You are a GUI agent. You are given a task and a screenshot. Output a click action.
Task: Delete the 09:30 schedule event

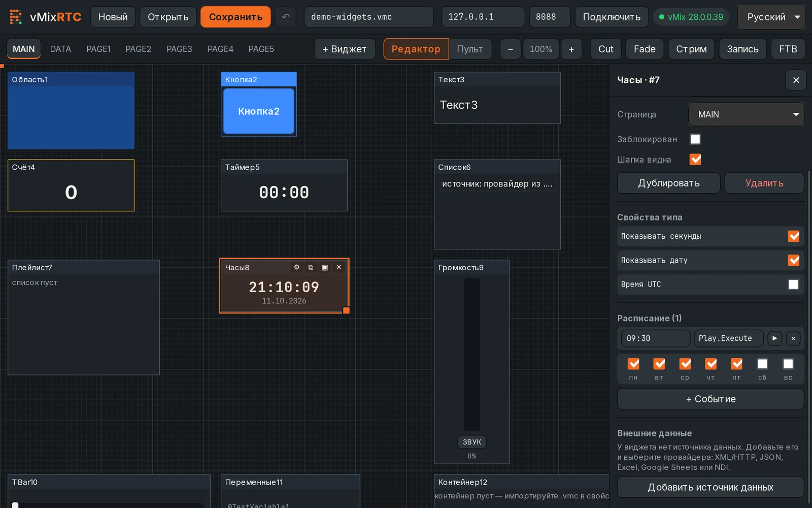tap(793, 338)
